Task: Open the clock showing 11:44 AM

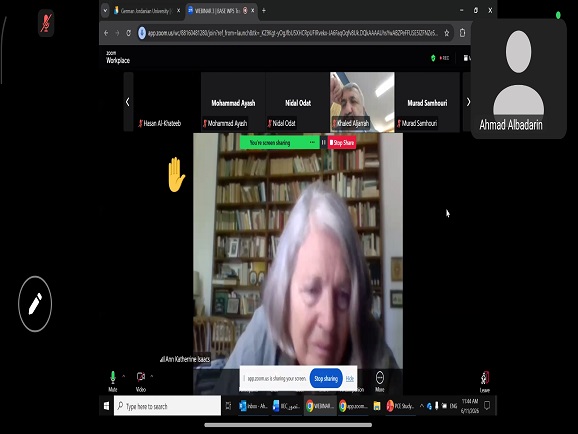Action: (470, 406)
